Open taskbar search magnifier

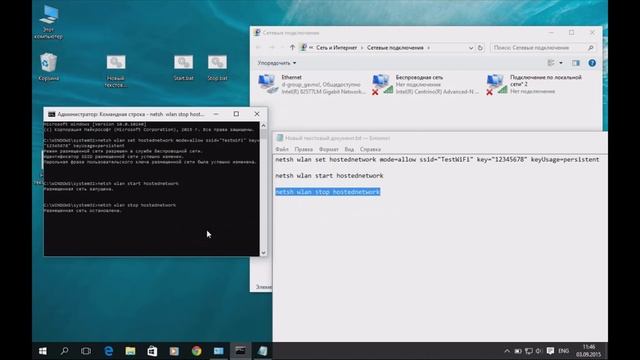64,351
